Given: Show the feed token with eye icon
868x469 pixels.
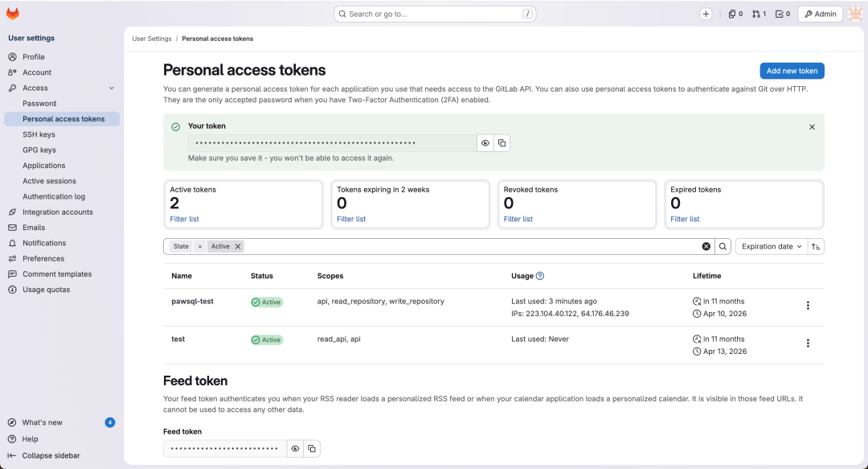Looking at the screenshot, I should click(x=295, y=449).
